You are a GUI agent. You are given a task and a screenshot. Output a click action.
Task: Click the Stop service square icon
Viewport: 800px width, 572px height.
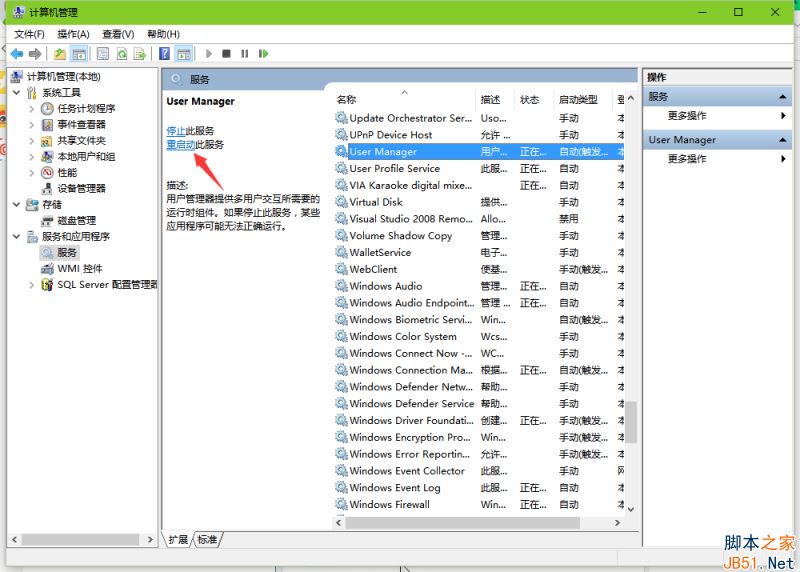(227, 54)
